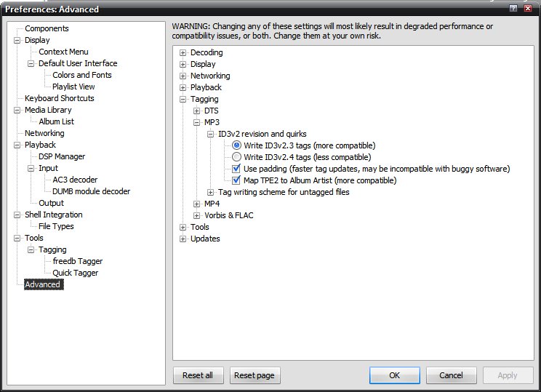This screenshot has height=392, width=541.
Task: Collapse the Media Library tree branch
Action: pyautogui.click(x=17, y=110)
